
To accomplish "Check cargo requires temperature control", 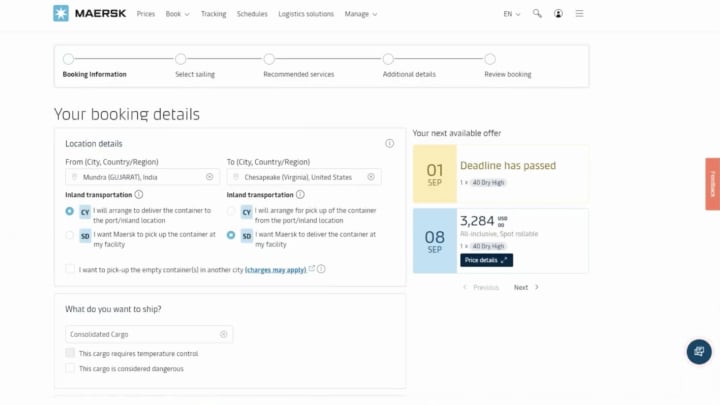I will click(70, 353).
